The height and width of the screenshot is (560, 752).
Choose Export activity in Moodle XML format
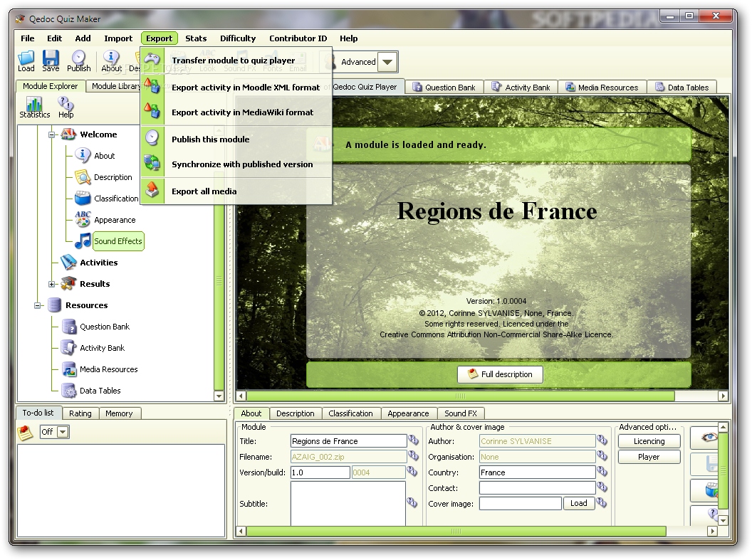[x=236, y=88]
